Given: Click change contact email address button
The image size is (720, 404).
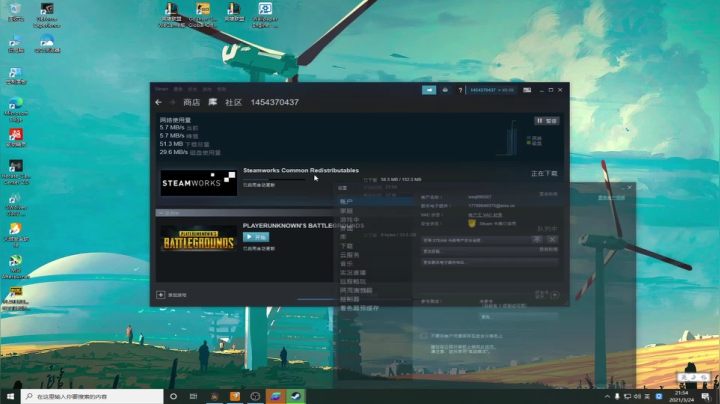Looking at the screenshot, I should pos(489,262).
